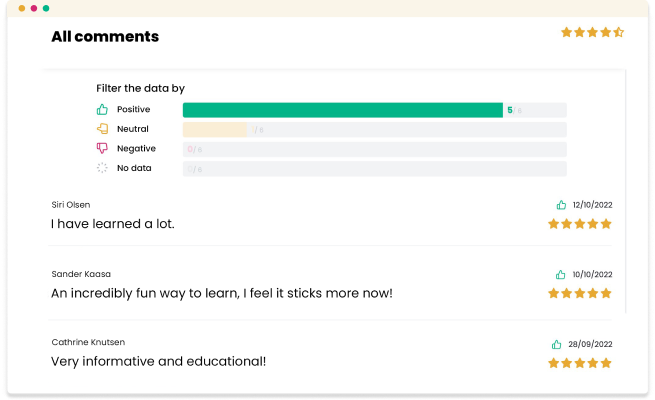Click the Neutral sideways-hand filter icon
The image size is (655, 400).
tap(102, 129)
